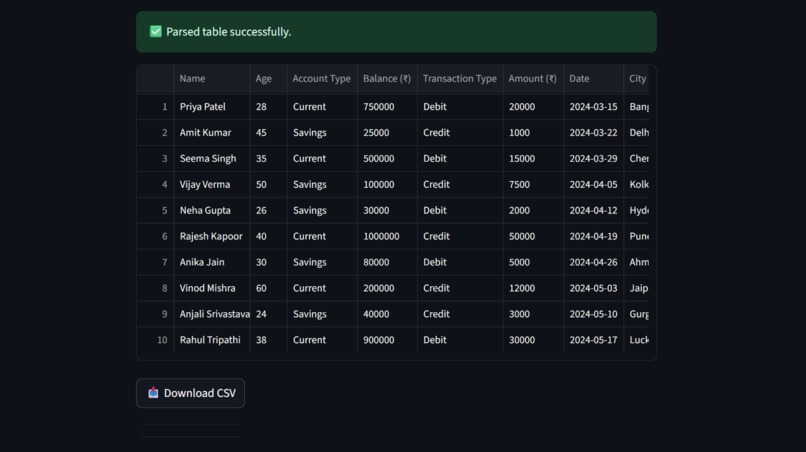Click the date cell '2024-04-19'
806x452 pixels.
point(593,236)
